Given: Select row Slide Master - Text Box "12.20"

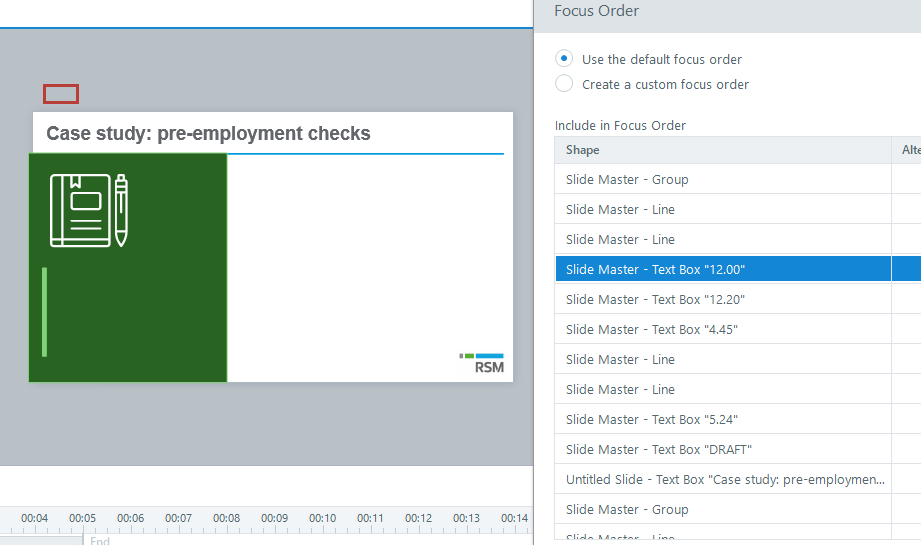Looking at the screenshot, I should coord(723,299).
